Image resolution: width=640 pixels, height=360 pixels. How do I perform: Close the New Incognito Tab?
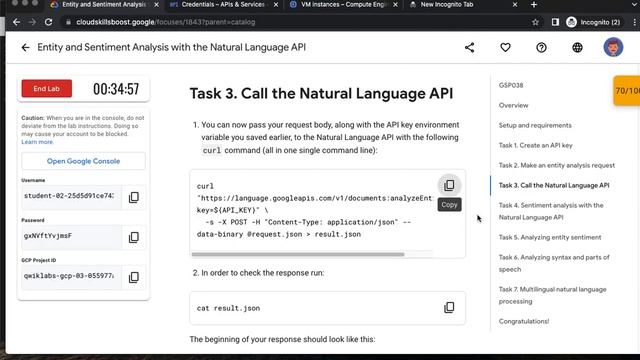pyautogui.click(x=515, y=4)
